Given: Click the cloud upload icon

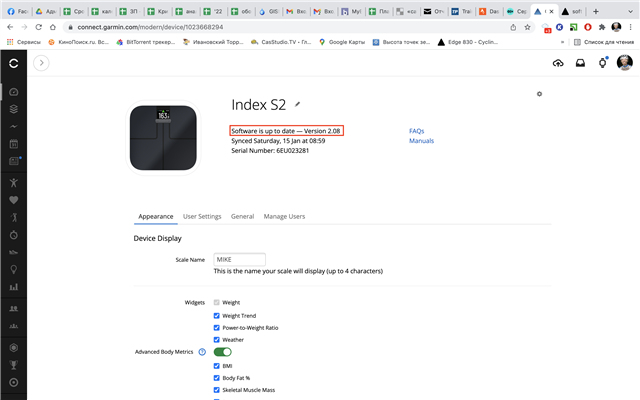Looking at the screenshot, I should 558,63.
